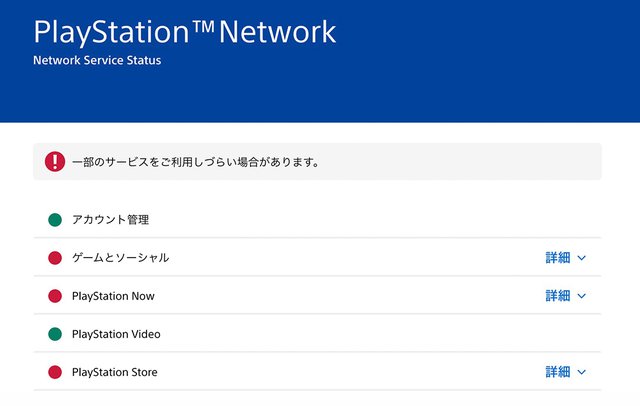This screenshot has width=640, height=406.
Task: Select the PlayStation Store service label
Action: (x=115, y=372)
